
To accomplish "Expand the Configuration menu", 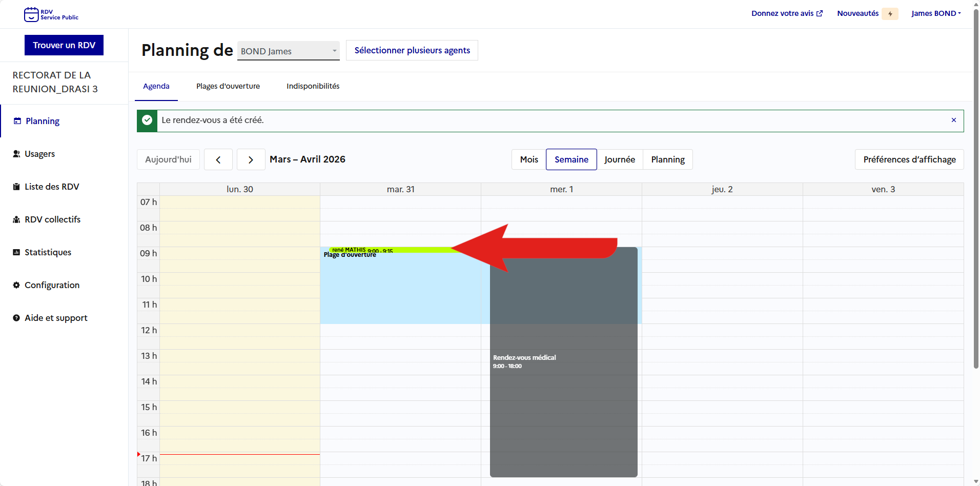I will click(x=52, y=285).
